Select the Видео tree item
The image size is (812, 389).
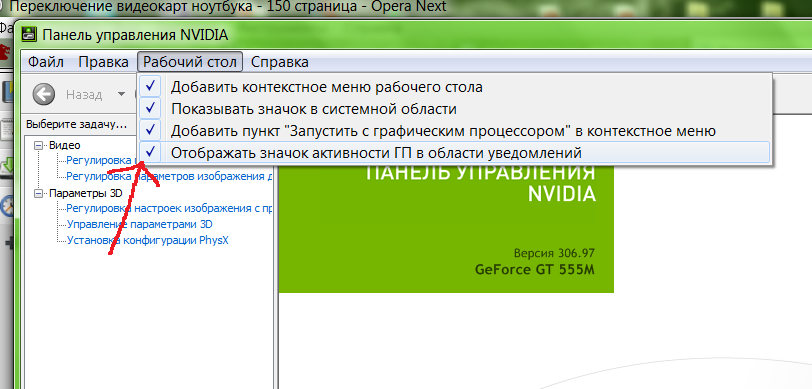65,146
